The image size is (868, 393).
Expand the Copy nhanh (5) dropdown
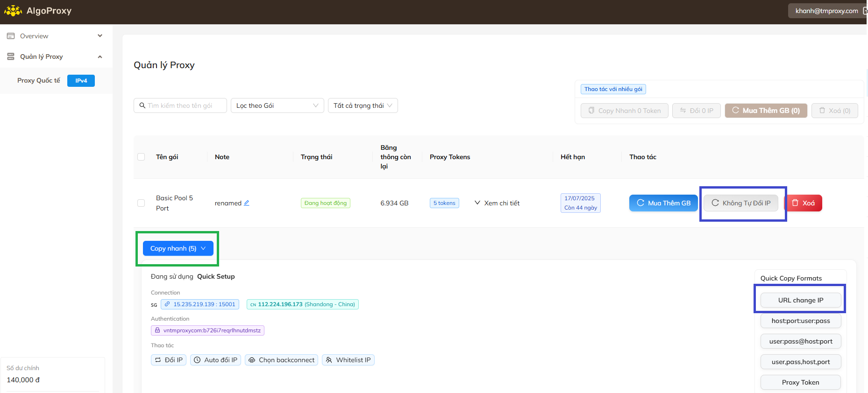pos(178,248)
